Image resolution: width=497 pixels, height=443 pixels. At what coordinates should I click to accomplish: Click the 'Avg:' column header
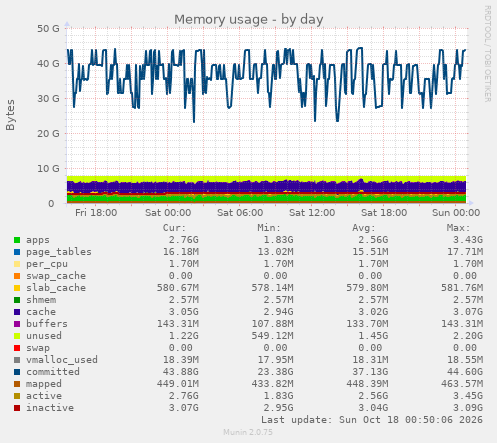coord(364,228)
